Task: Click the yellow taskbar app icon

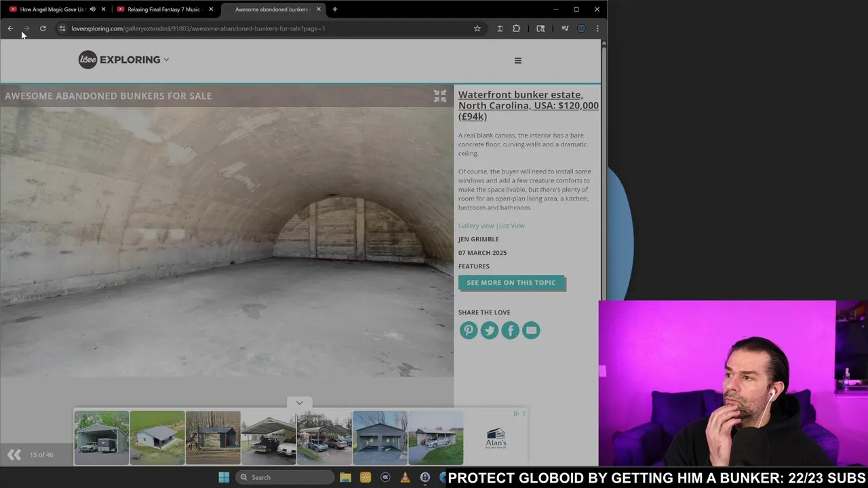Action: tap(366, 477)
